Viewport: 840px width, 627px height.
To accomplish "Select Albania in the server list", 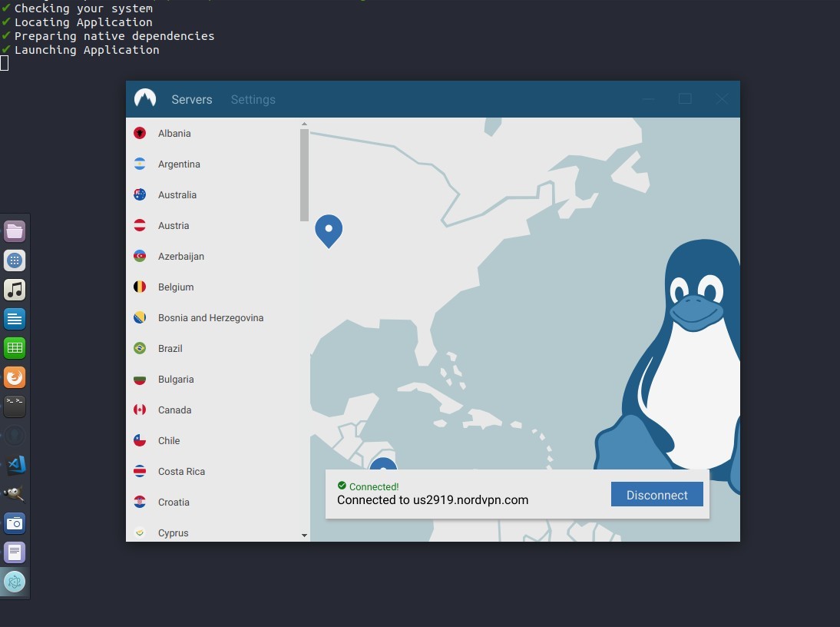I will 213,134.
